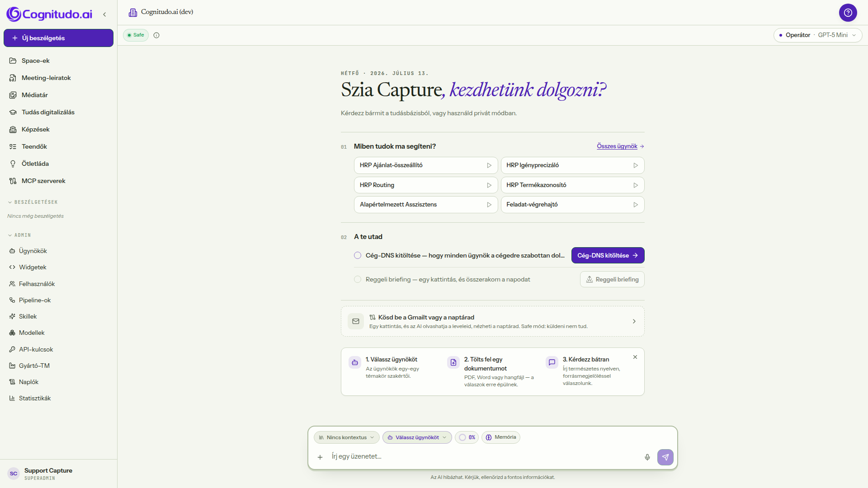Open Skillek admin page
This screenshot has height=488, width=868.
[x=58, y=316]
